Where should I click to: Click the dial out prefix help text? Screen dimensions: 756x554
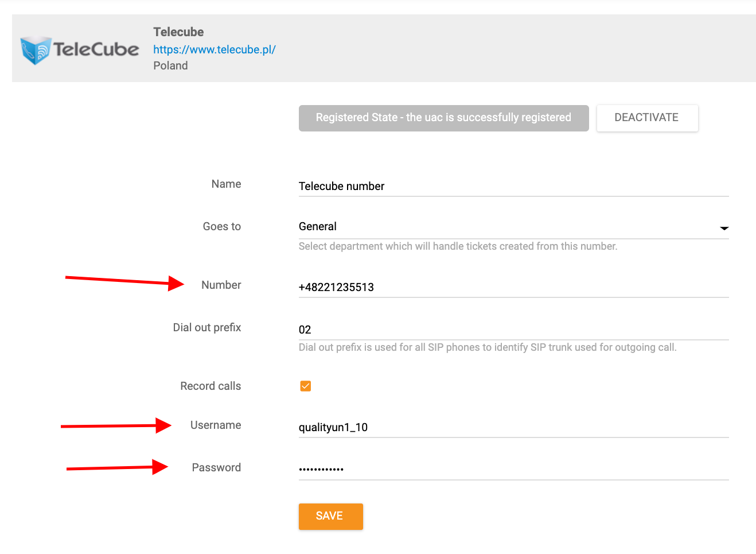point(488,347)
